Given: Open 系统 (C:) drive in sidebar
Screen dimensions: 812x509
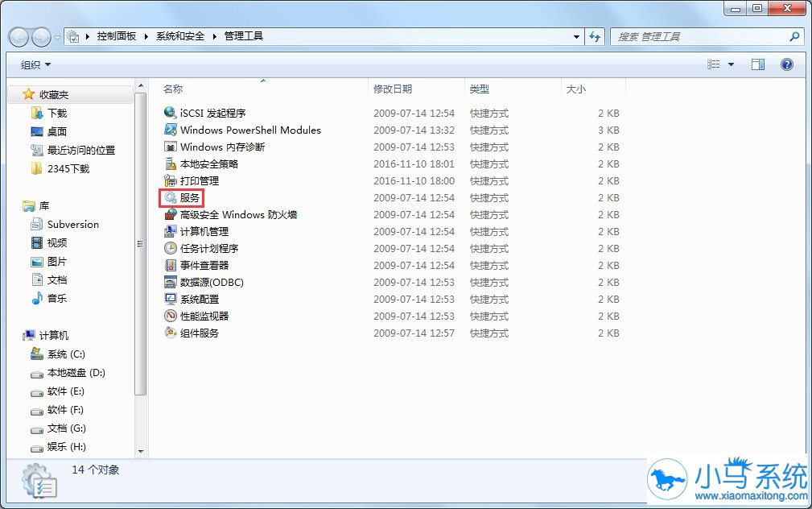Looking at the screenshot, I should click(x=66, y=354).
